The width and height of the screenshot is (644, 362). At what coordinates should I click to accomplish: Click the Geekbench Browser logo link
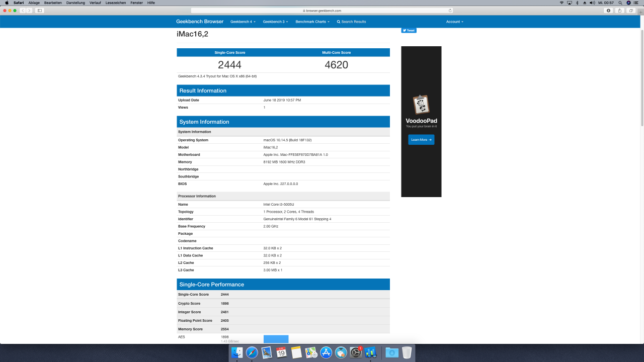pyautogui.click(x=200, y=22)
